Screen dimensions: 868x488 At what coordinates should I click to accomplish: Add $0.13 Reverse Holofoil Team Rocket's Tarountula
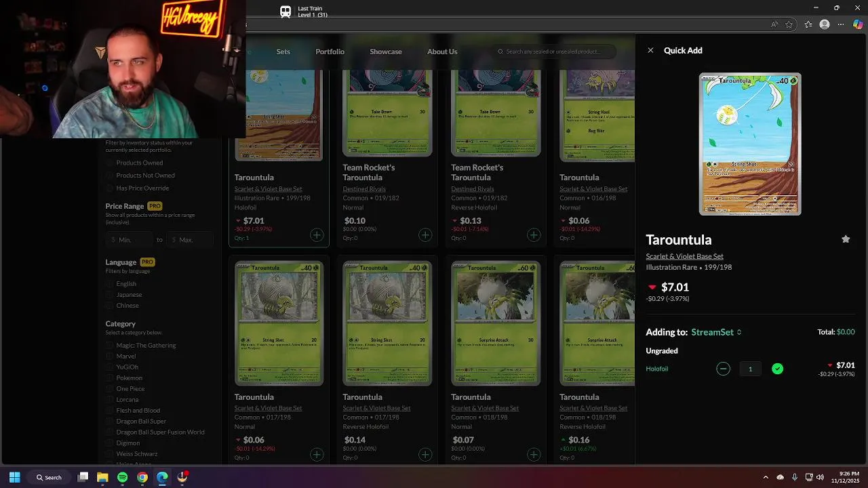click(534, 235)
